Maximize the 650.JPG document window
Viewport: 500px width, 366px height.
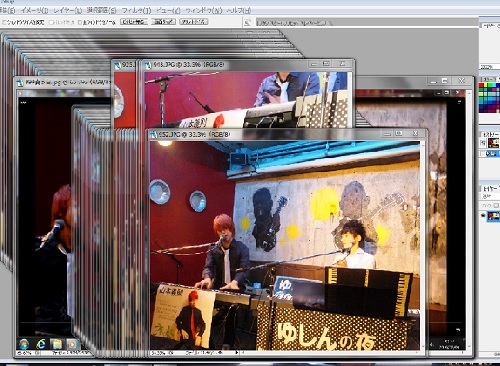(x=399, y=134)
